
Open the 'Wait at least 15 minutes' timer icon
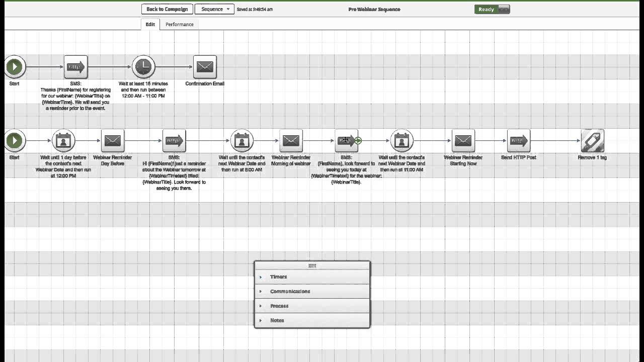[x=143, y=66]
